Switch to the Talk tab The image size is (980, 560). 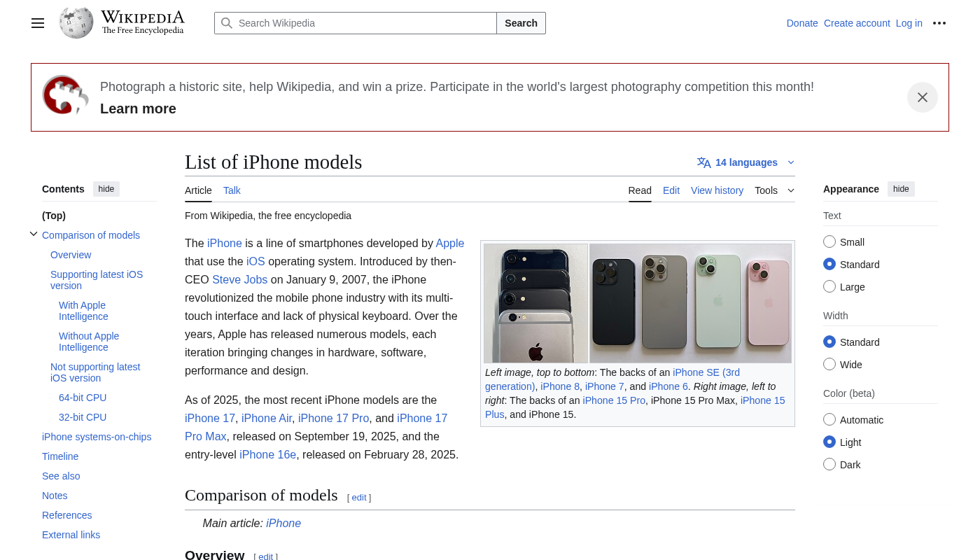232,190
